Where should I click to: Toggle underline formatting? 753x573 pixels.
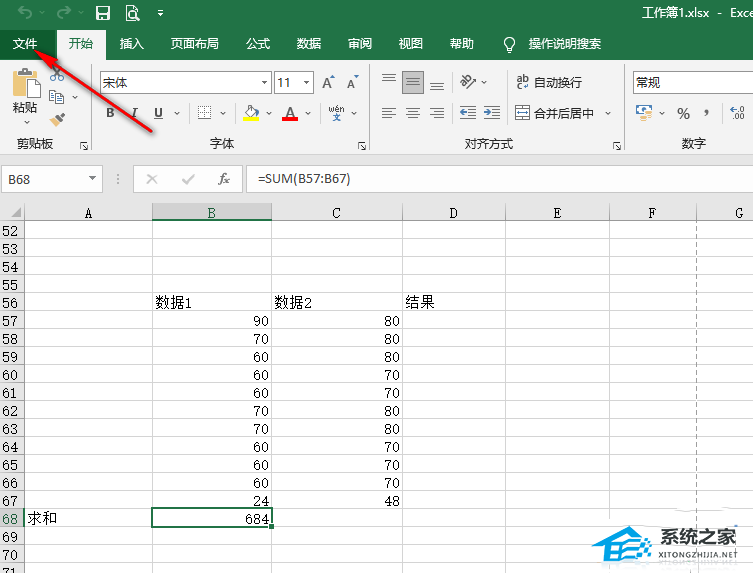pyautogui.click(x=158, y=113)
